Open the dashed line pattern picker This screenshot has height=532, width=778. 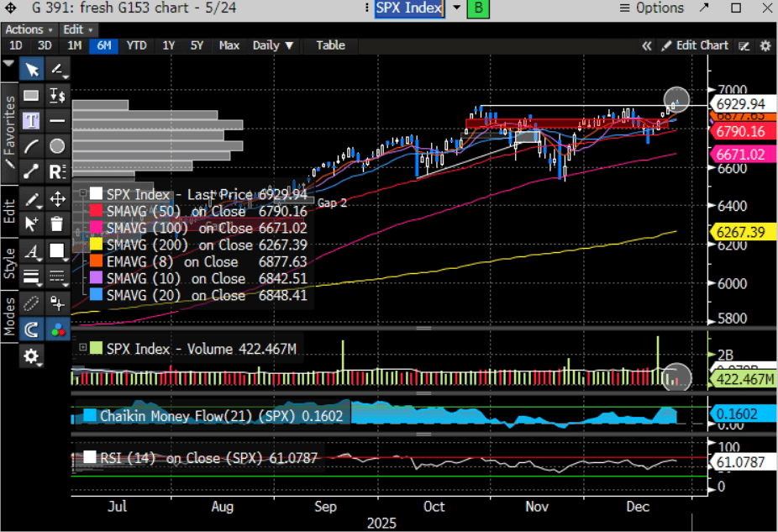point(58,277)
